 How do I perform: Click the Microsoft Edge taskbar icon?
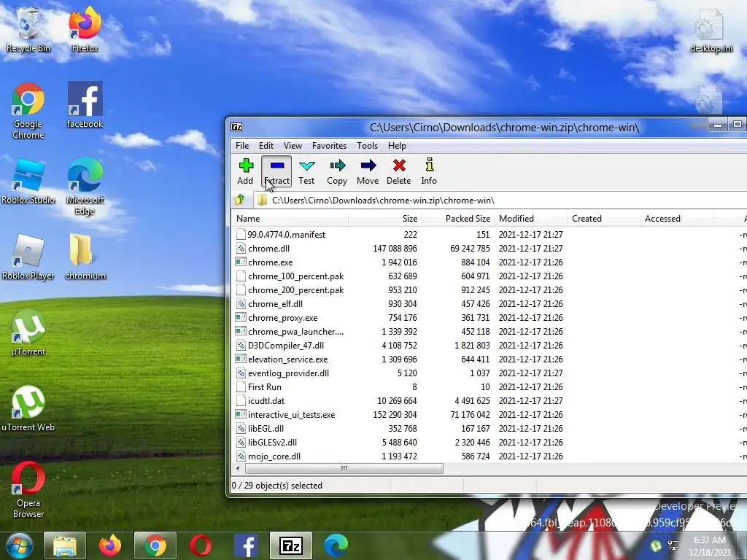(336, 545)
